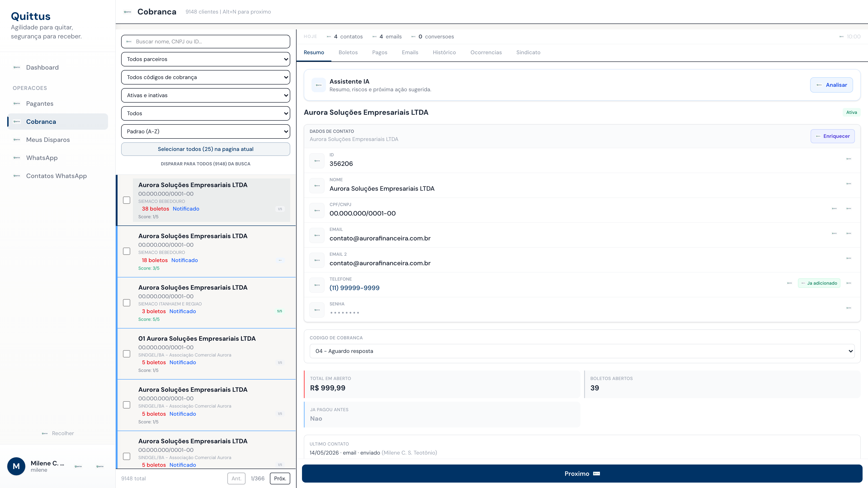Click the action icon at end of NOME row
The width and height of the screenshot is (868, 488).
tap(849, 183)
